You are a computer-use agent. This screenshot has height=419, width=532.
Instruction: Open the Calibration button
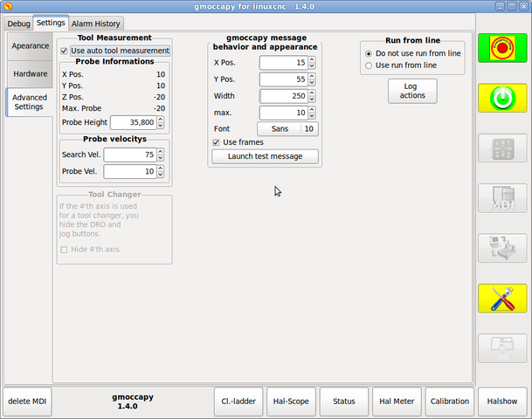450,402
